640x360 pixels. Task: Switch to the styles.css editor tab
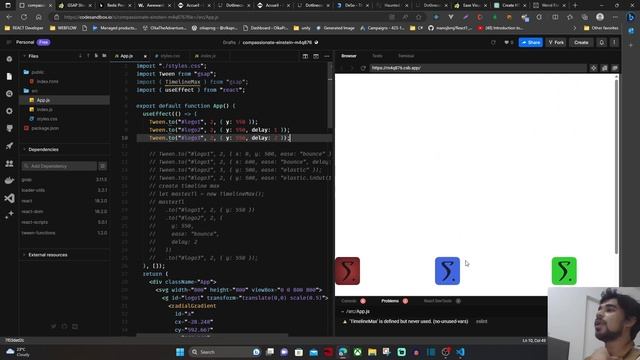[x=170, y=56]
